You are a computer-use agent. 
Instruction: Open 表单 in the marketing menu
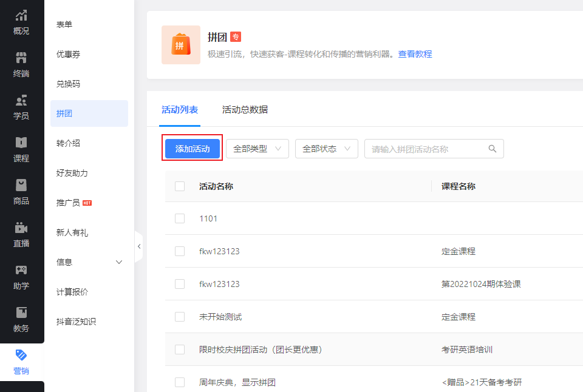click(x=64, y=24)
